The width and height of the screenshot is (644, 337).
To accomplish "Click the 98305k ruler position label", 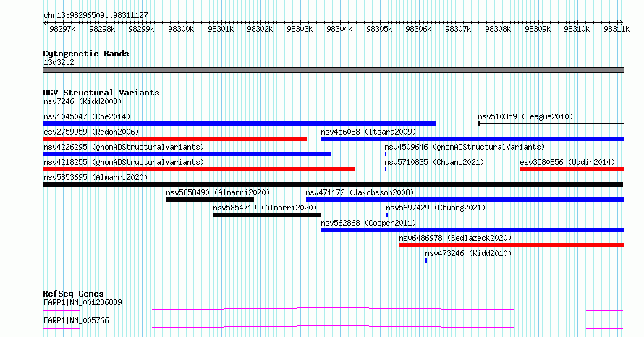I will click(379, 29).
